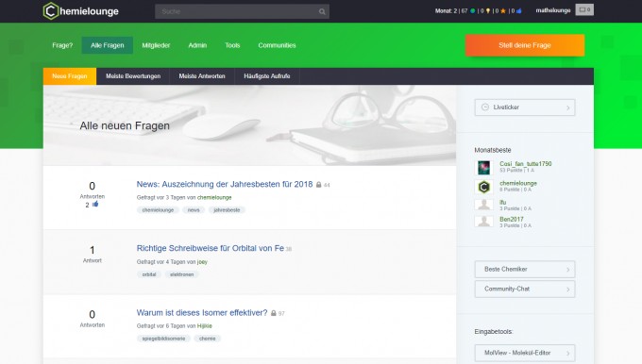
Task: Click chevron arrow on Community-Chat button
Action: [568, 290]
